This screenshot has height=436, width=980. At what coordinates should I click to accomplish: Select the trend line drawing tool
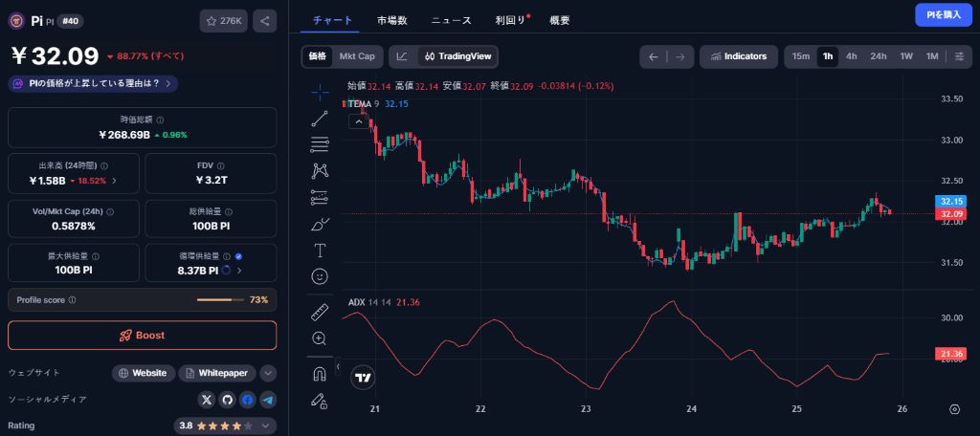[x=320, y=119]
